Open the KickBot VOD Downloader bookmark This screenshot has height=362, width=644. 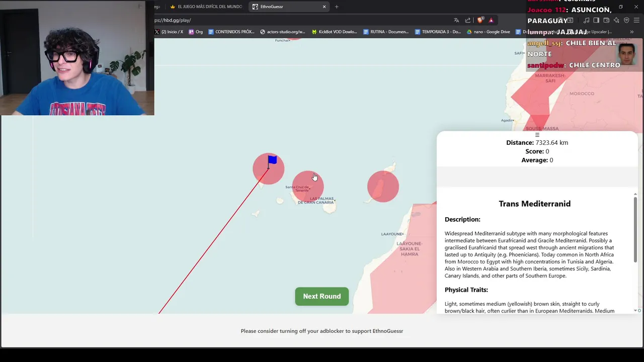tap(335, 32)
